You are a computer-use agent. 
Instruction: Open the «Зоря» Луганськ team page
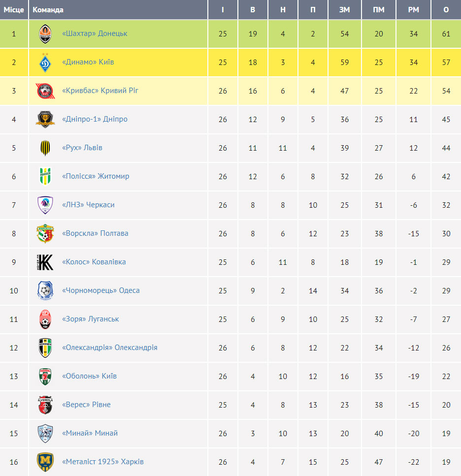(x=91, y=319)
